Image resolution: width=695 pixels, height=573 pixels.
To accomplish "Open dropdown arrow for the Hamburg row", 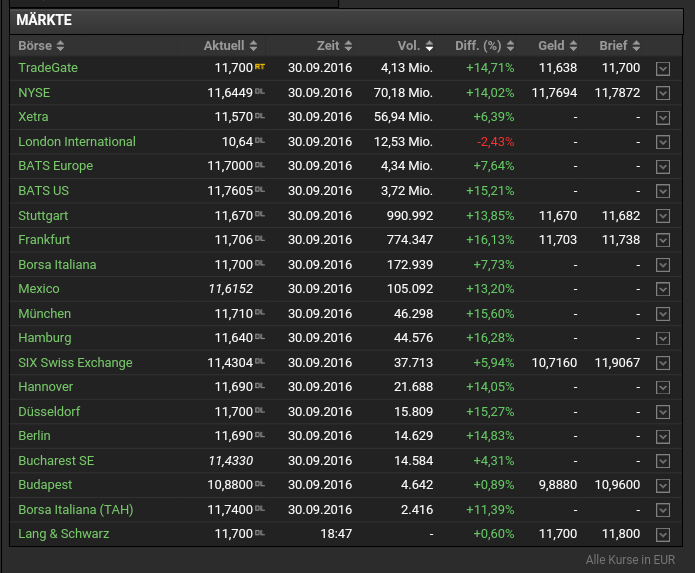I will point(663,338).
